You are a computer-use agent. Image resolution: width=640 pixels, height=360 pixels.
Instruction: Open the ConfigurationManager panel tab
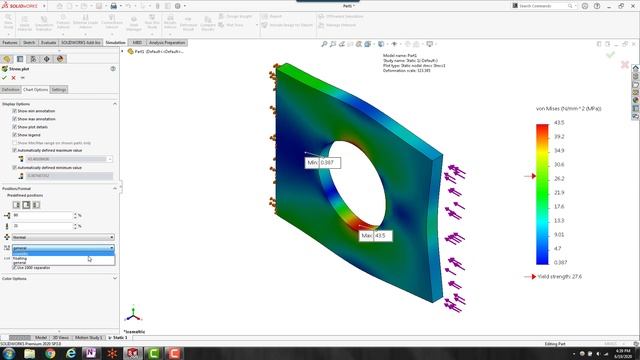[x=33, y=59]
